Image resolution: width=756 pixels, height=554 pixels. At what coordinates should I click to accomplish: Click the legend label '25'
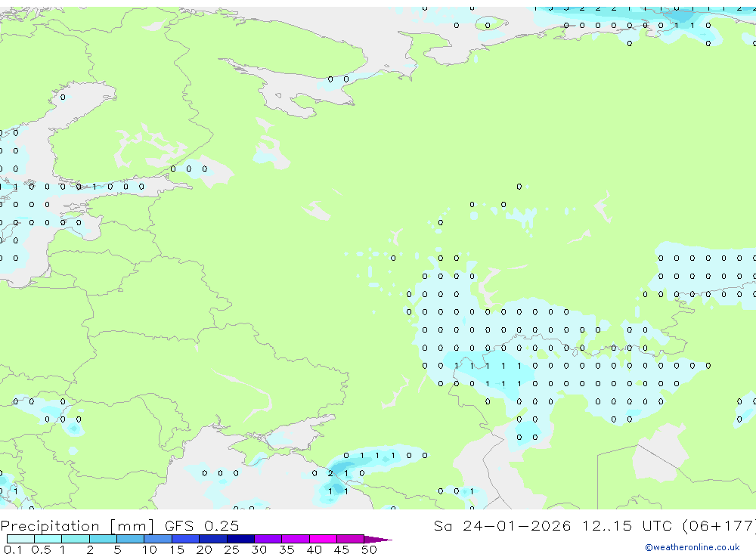click(231, 549)
